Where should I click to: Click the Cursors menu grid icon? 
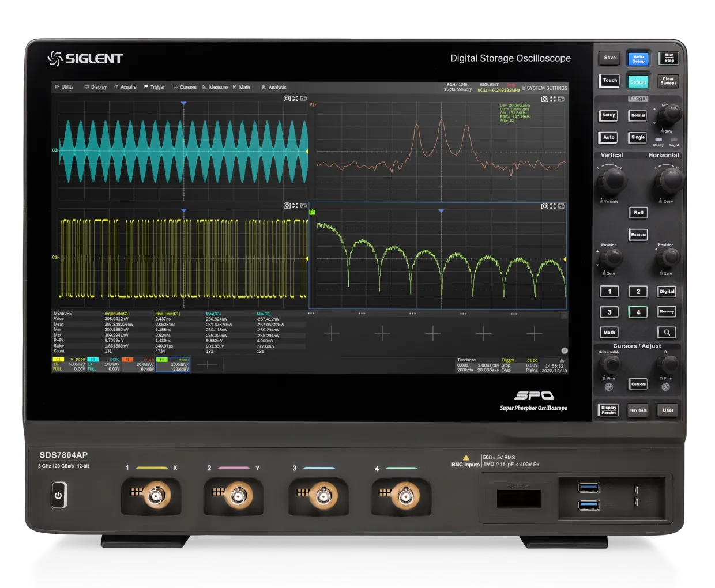pyautogui.click(x=175, y=88)
